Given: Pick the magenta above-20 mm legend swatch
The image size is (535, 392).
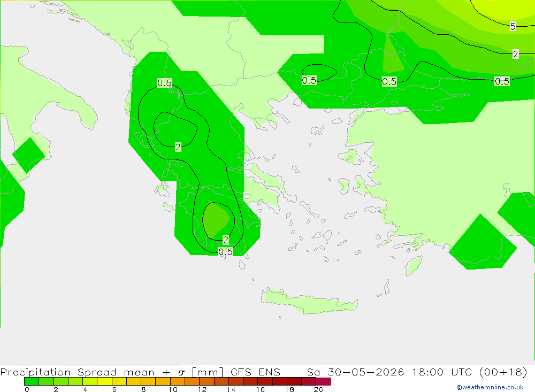Looking at the screenshot, I should 324,381.
